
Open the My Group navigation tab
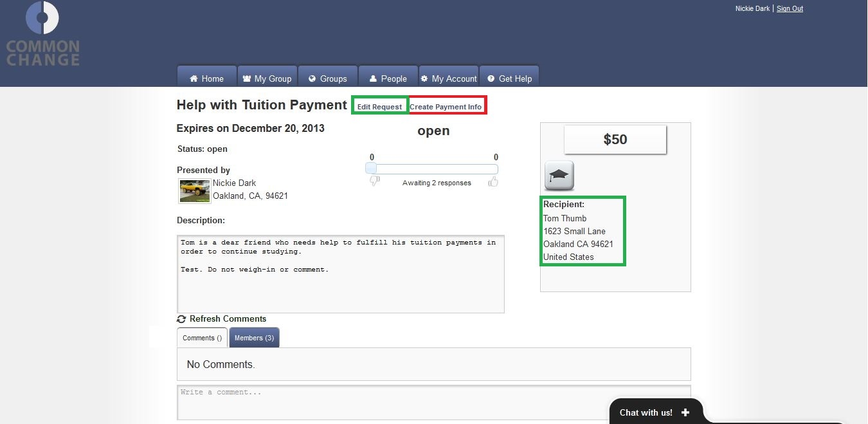[267, 78]
